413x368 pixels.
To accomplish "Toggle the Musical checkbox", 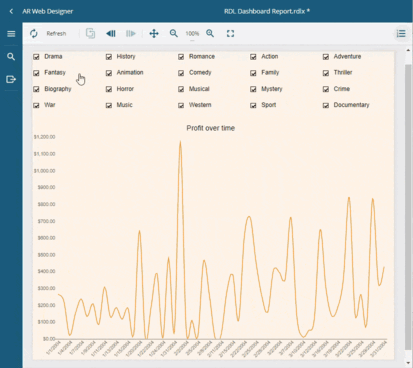I will point(181,89).
